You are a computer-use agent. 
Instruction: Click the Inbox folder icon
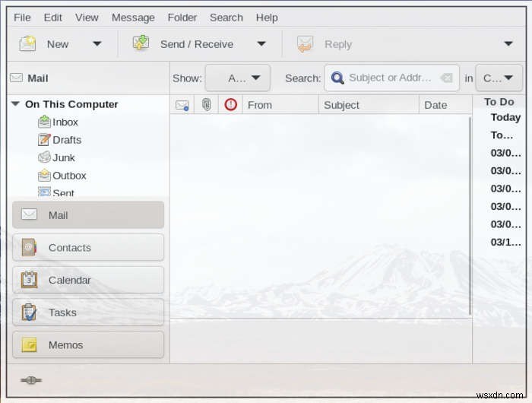click(44, 122)
